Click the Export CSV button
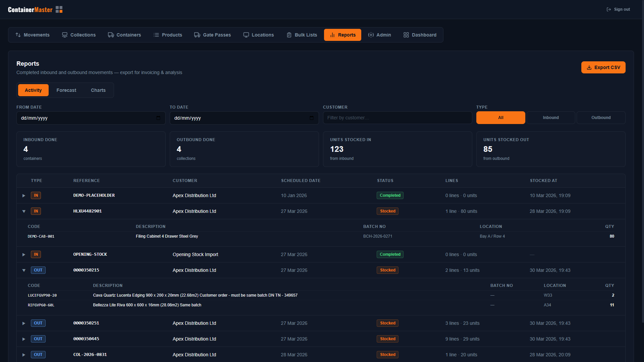644x362 pixels. tap(603, 67)
